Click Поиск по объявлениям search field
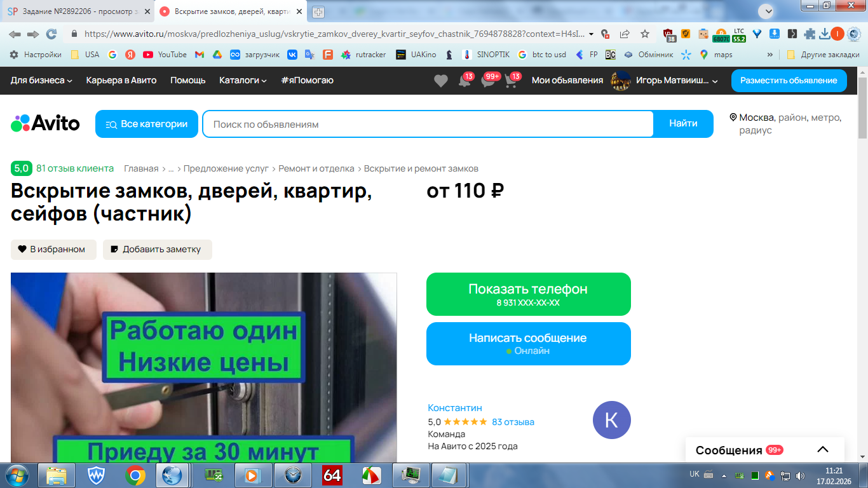The width and height of the screenshot is (868, 488). (x=428, y=124)
